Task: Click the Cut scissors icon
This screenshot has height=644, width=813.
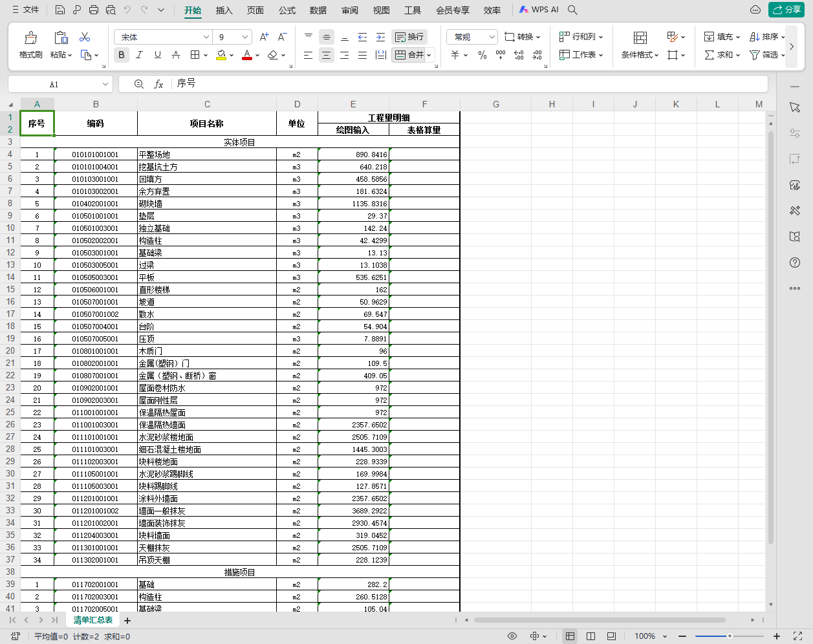Action: (85, 38)
